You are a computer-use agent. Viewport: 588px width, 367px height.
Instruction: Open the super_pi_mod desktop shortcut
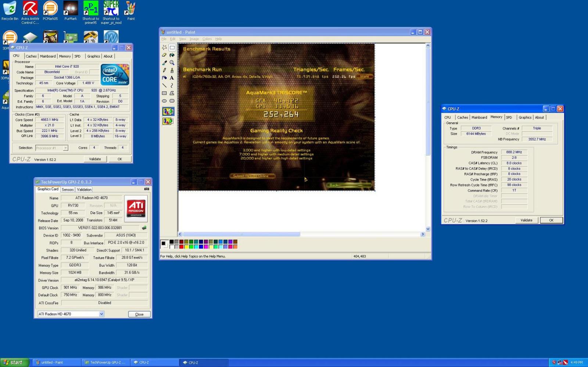pos(111,12)
